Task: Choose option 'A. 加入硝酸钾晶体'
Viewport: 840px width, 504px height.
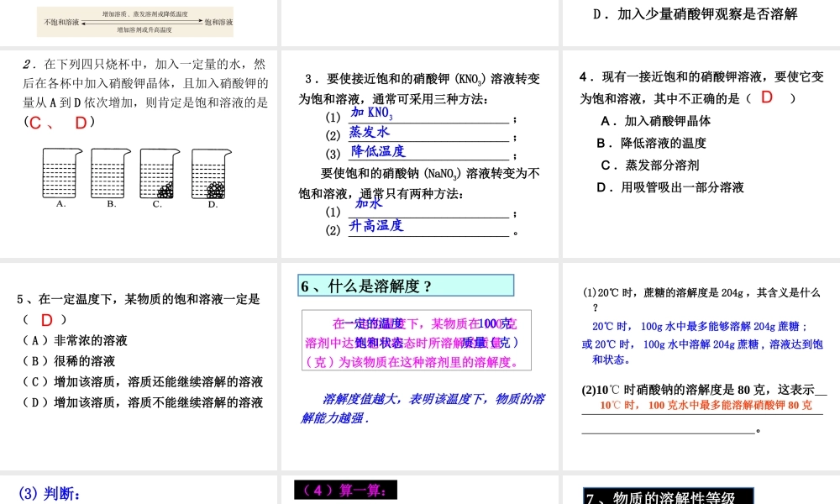Action: click(656, 121)
